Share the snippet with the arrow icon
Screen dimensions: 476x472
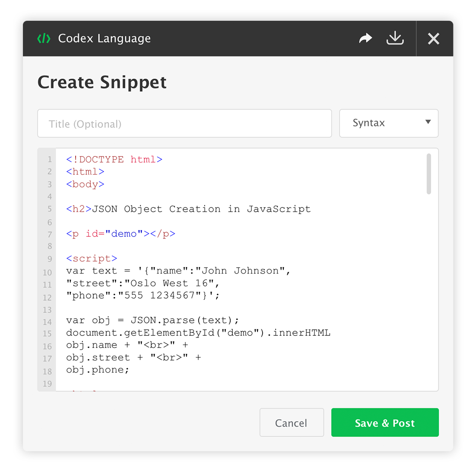point(365,38)
